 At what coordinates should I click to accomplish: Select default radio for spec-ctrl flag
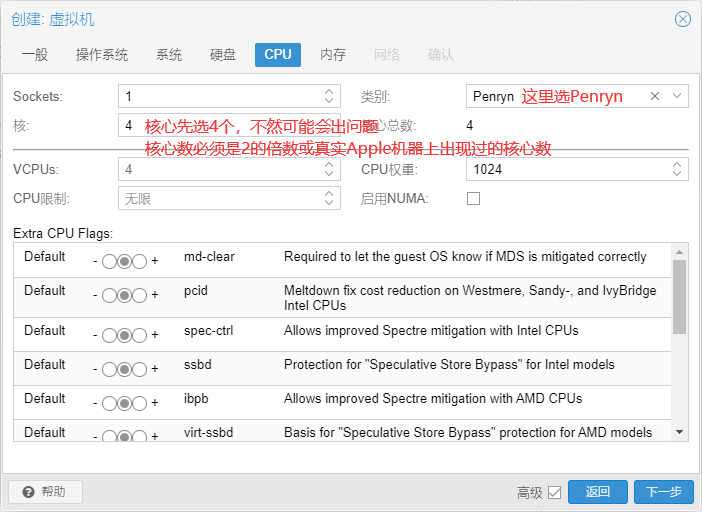tap(124, 336)
